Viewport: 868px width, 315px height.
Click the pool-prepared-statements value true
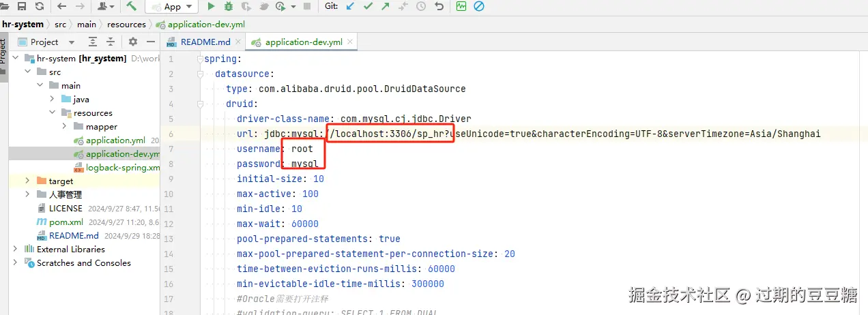point(390,239)
